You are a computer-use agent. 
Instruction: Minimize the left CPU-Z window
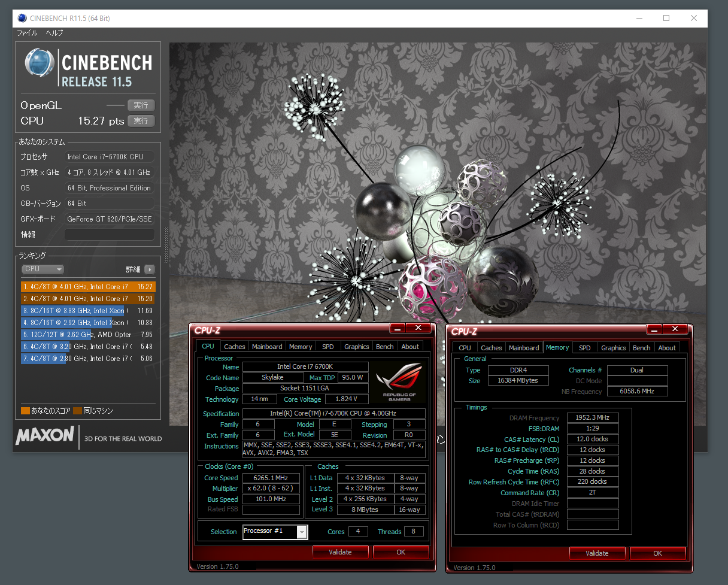398,328
